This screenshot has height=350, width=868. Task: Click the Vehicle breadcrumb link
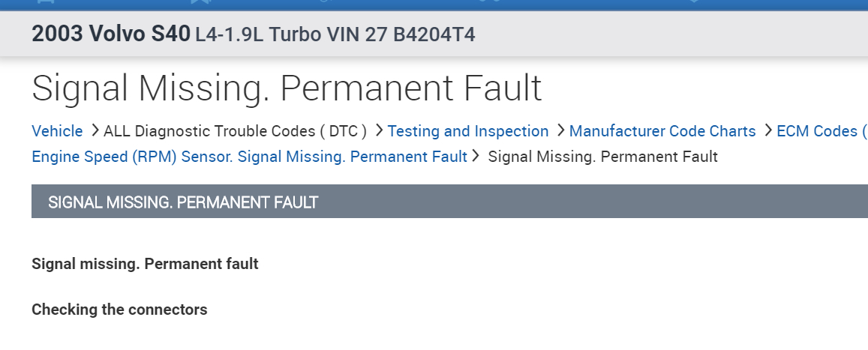click(57, 131)
